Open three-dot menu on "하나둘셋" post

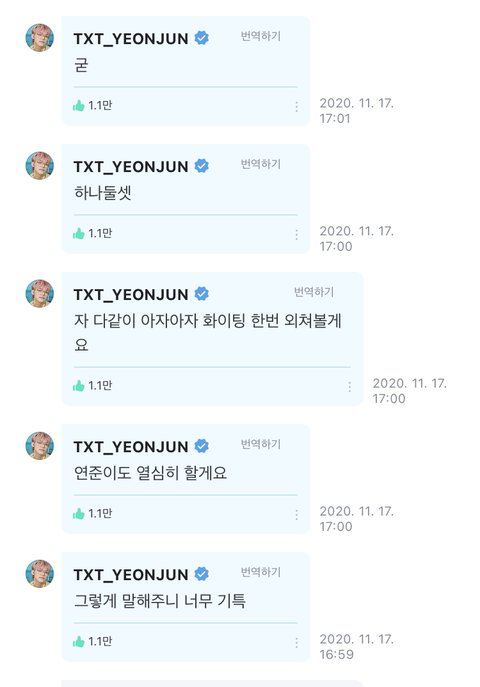296,234
